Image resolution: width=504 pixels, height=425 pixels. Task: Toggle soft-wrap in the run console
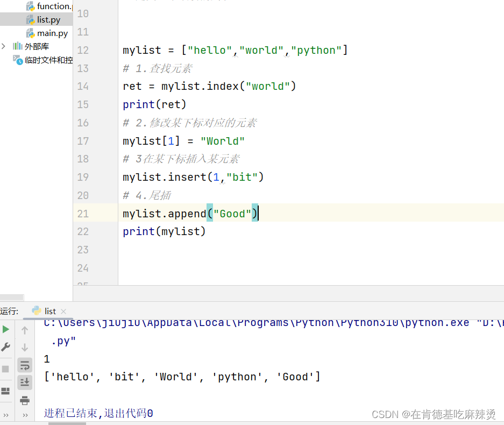pos(25,365)
